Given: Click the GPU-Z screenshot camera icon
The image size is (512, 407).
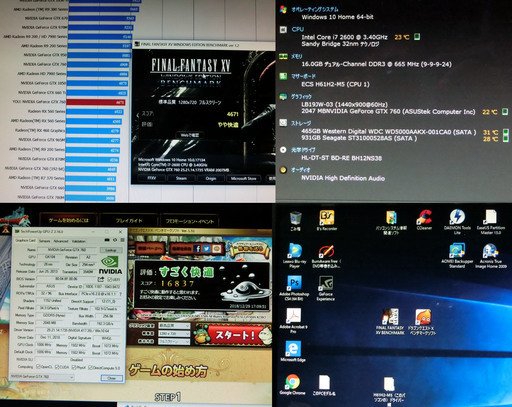Looking at the screenshot, I should pos(107,240).
